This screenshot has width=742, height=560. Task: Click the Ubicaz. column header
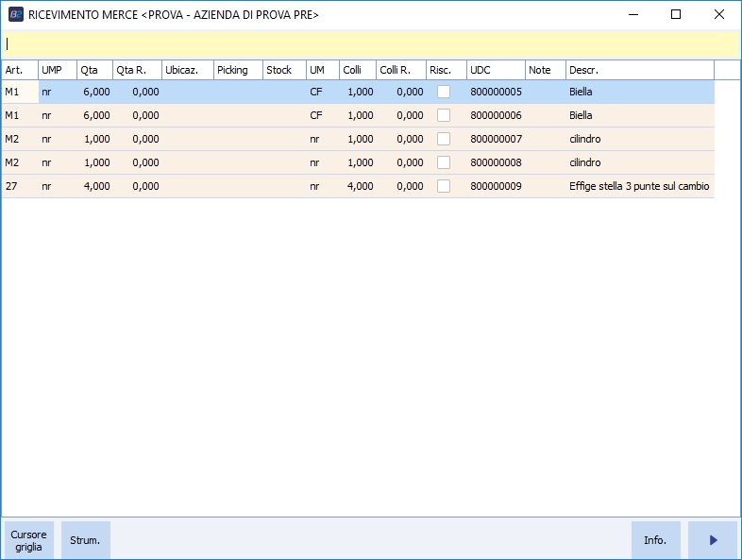pyautogui.click(x=186, y=70)
